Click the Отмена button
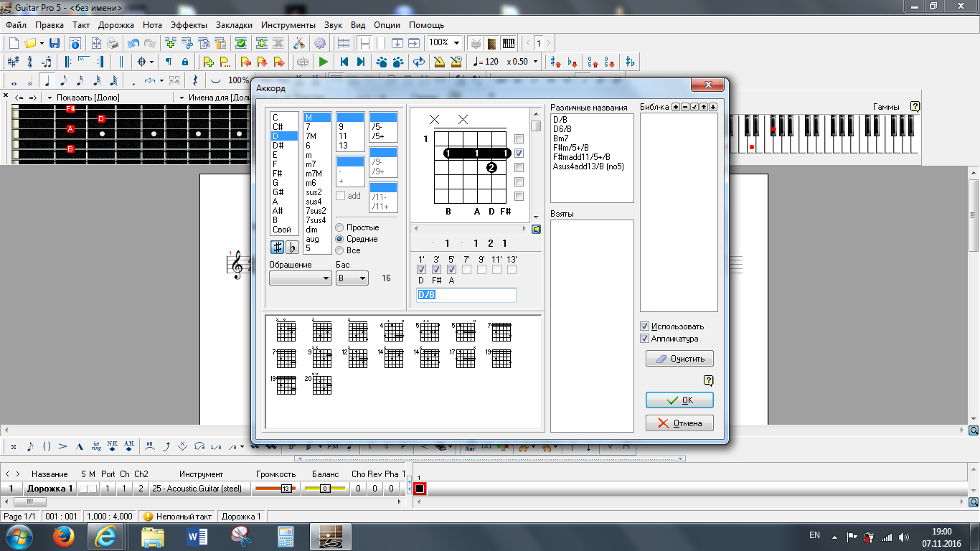 [x=679, y=423]
